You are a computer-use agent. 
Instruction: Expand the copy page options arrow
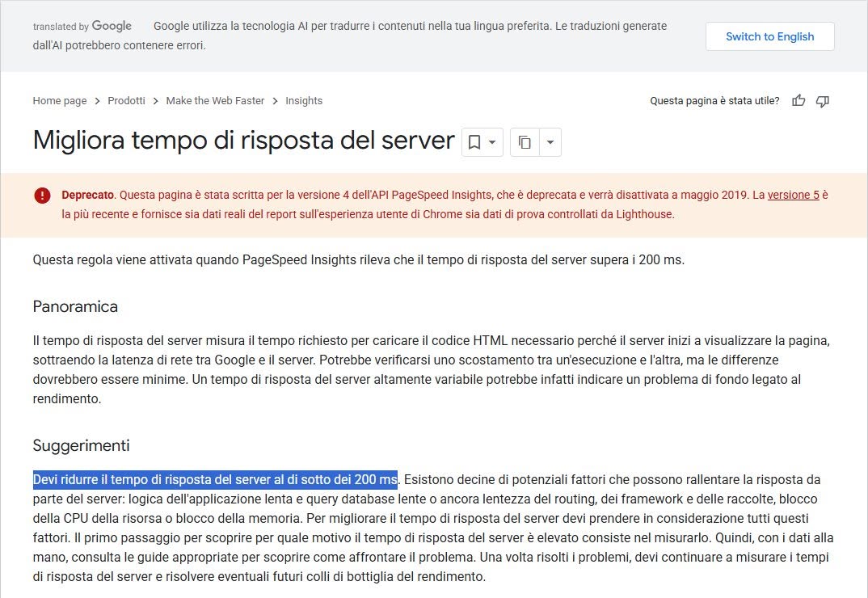pos(550,142)
